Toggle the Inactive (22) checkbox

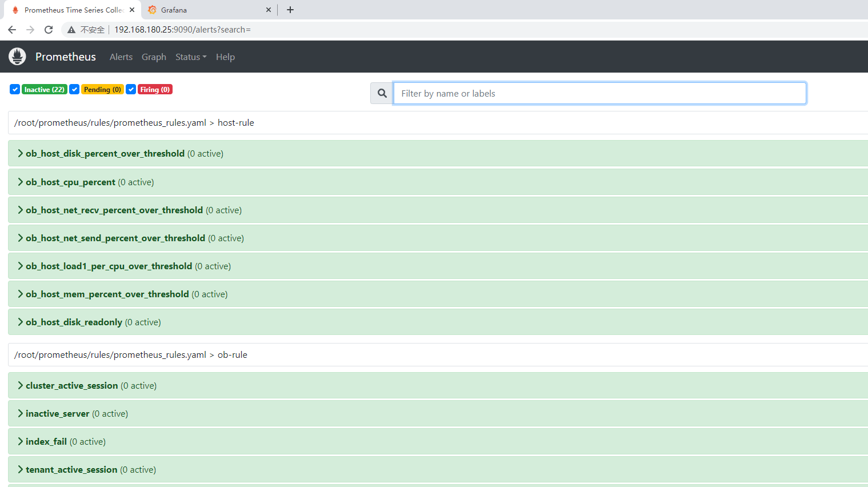click(15, 89)
